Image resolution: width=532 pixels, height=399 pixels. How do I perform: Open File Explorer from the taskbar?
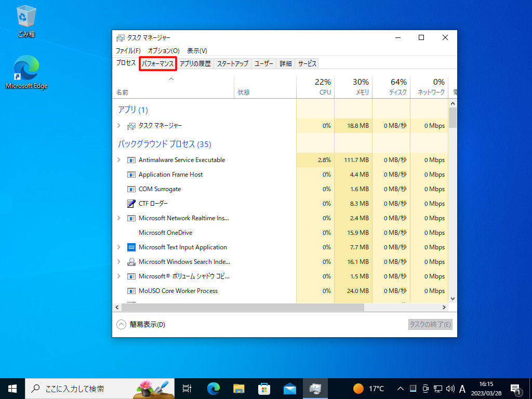point(239,389)
